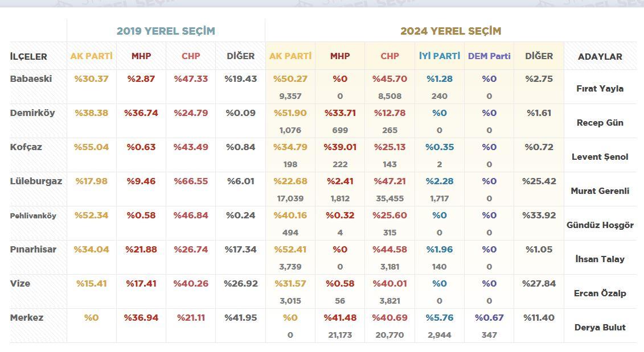
Task: Select candidate Derya Bulut
Action: (600, 328)
